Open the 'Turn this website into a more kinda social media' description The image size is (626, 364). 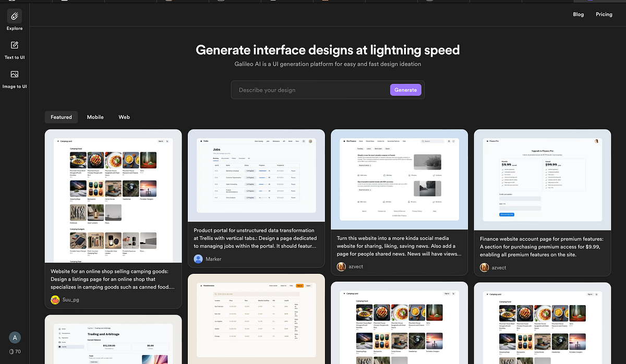coord(399,246)
